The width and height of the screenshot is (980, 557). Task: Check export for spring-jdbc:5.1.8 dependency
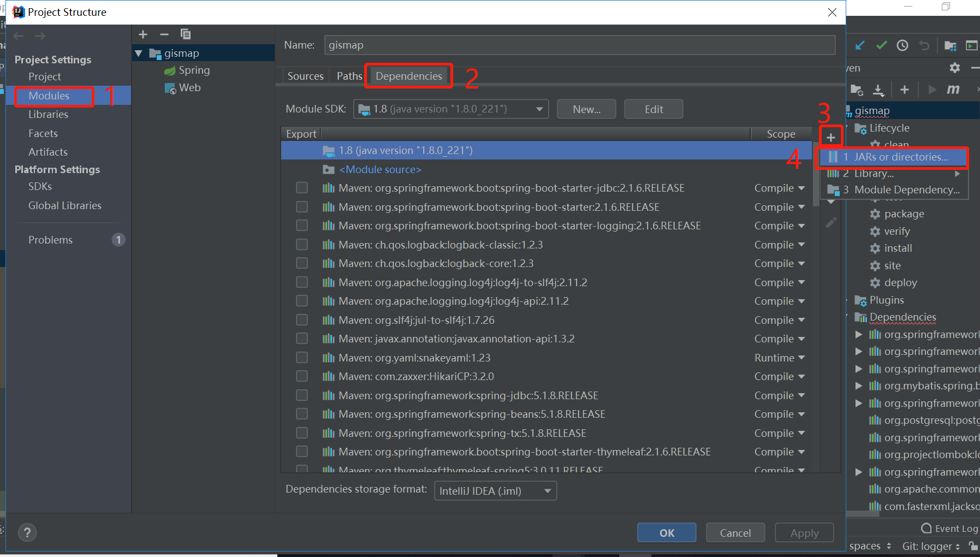[302, 395]
